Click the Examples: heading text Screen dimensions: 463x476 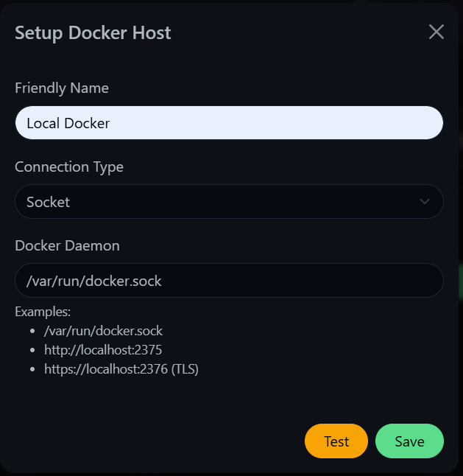(x=43, y=312)
